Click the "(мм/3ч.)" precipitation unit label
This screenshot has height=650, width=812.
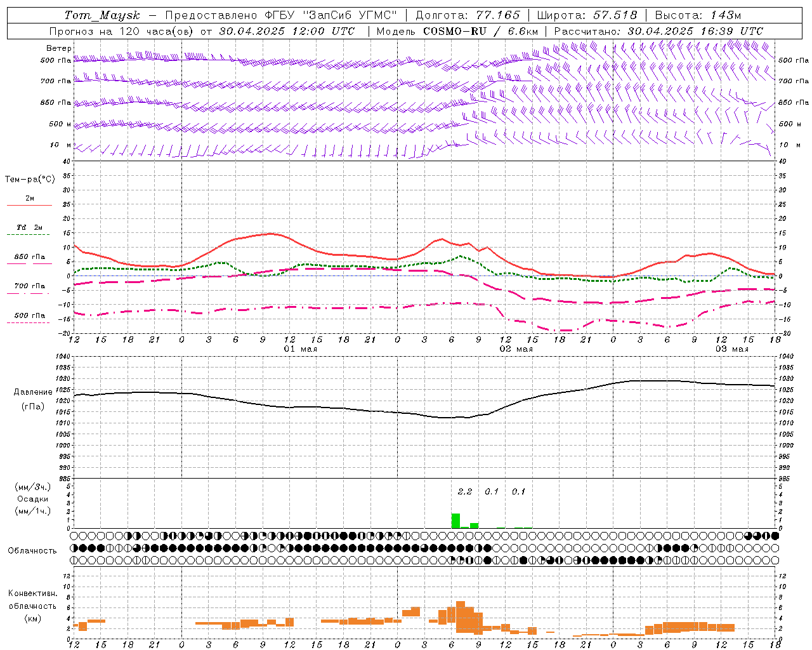point(33,487)
